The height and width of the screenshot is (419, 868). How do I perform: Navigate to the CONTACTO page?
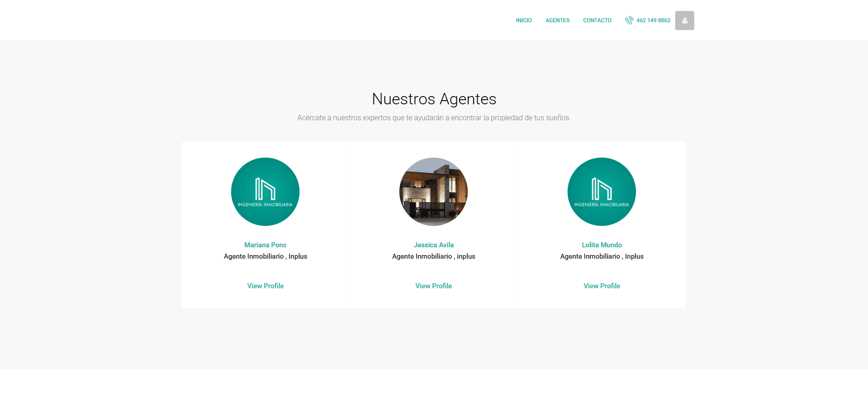pos(597,20)
